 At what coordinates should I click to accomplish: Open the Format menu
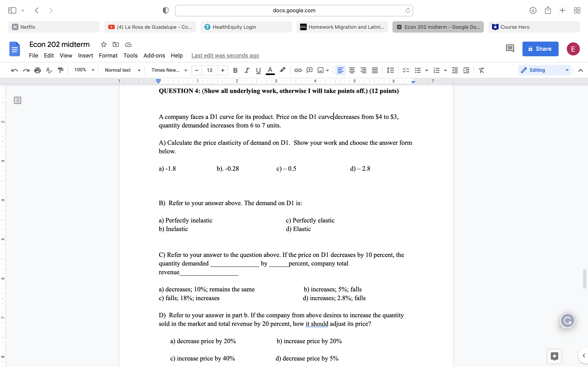click(x=108, y=55)
